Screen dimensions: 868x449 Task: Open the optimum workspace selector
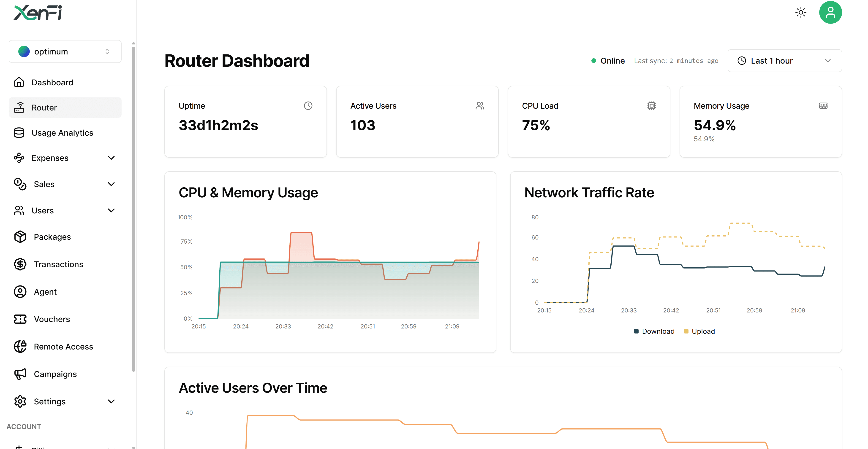tap(65, 51)
